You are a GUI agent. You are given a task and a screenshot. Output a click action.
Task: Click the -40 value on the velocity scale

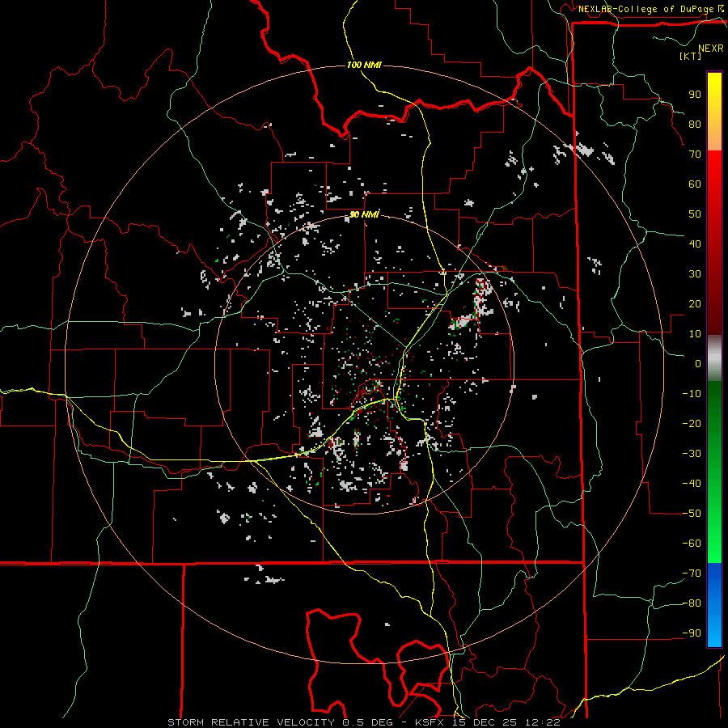pyautogui.click(x=692, y=484)
